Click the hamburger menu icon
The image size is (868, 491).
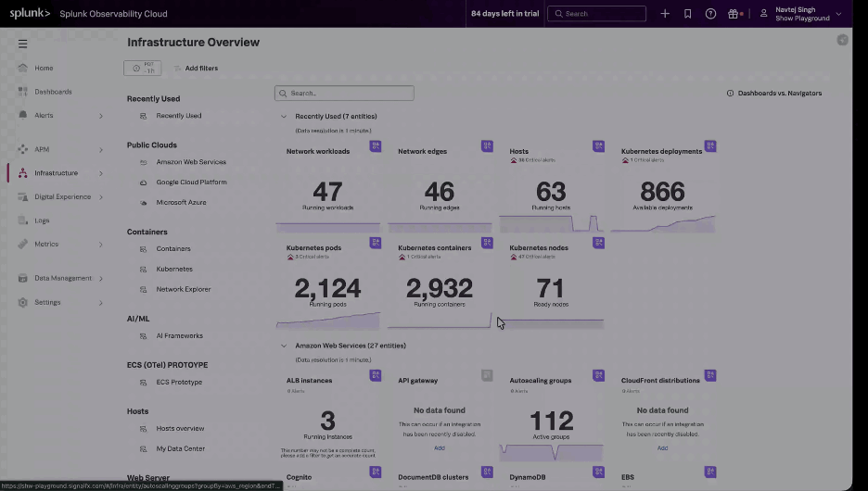coord(22,44)
